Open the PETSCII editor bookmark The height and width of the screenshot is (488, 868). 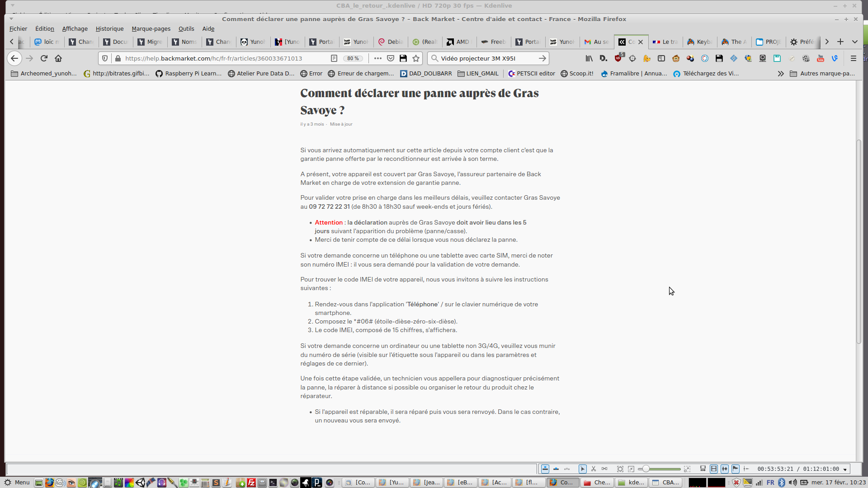[x=531, y=73]
